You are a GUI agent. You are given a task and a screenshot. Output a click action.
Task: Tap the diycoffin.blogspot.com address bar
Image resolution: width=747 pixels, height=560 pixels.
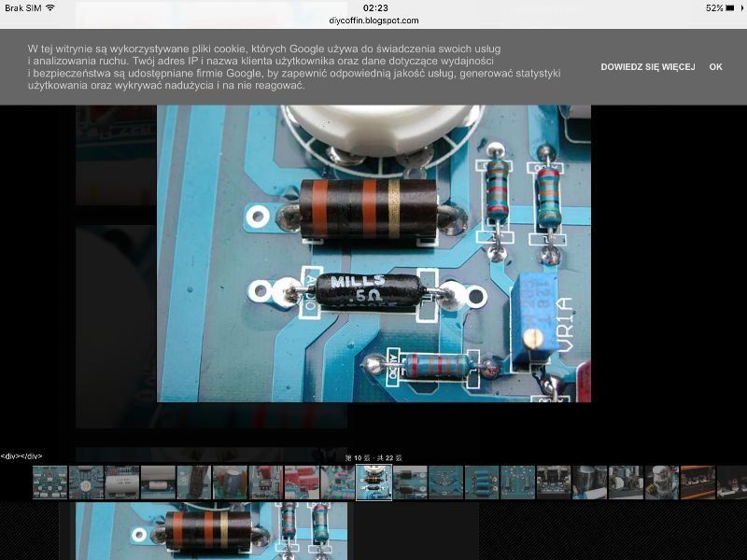point(373,21)
